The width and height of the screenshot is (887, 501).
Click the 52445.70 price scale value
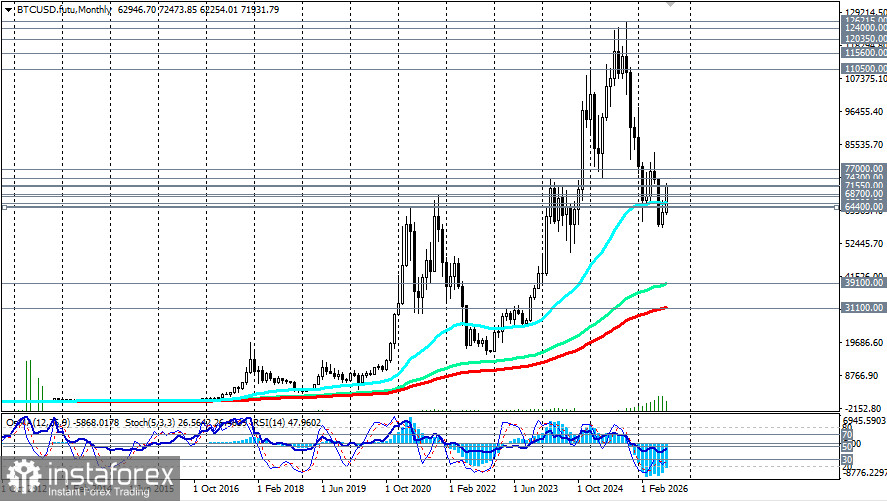(864, 244)
